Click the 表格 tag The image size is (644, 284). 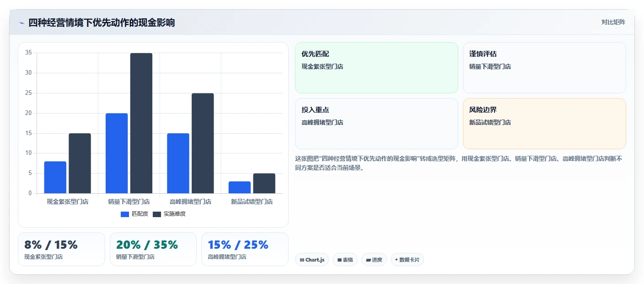coord(345,260)
